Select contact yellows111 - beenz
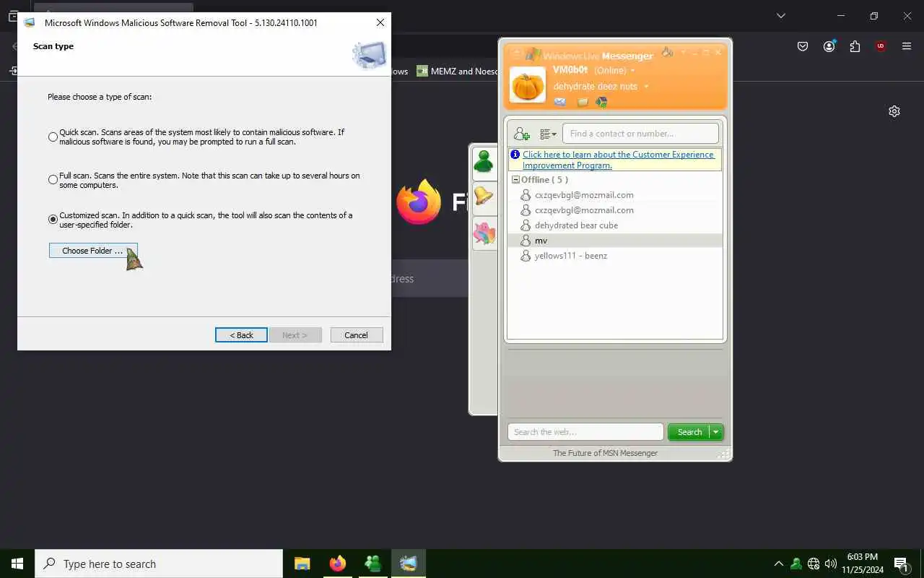The height and width of the screenshot is (578, 924). click(x=570, y=256)
